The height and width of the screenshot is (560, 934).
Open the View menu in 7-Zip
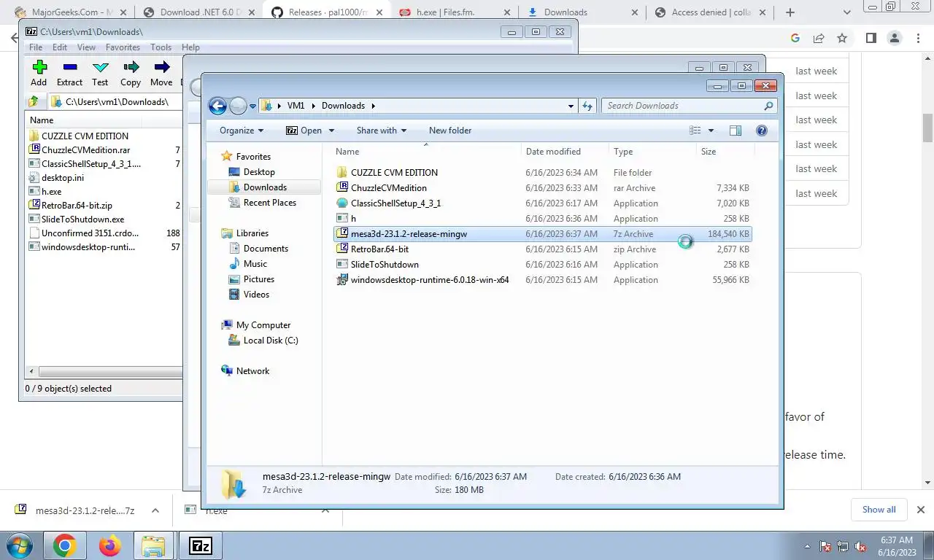pos(86,47)
